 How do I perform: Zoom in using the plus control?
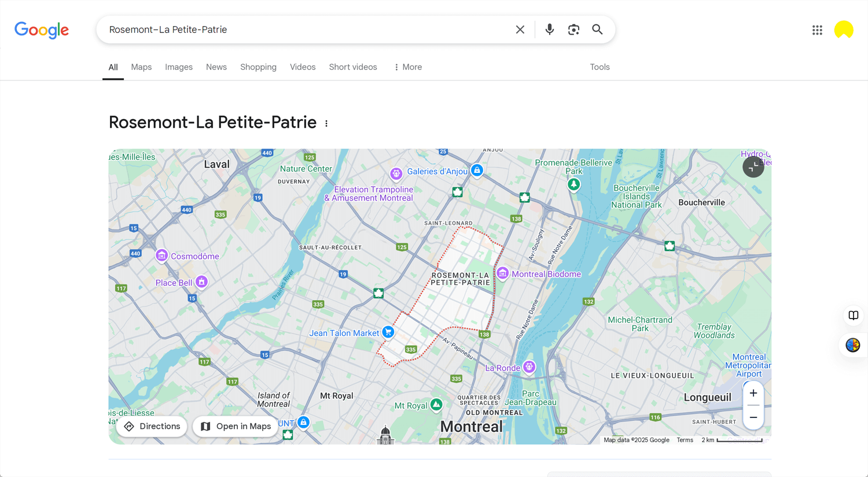pos(753,393)
